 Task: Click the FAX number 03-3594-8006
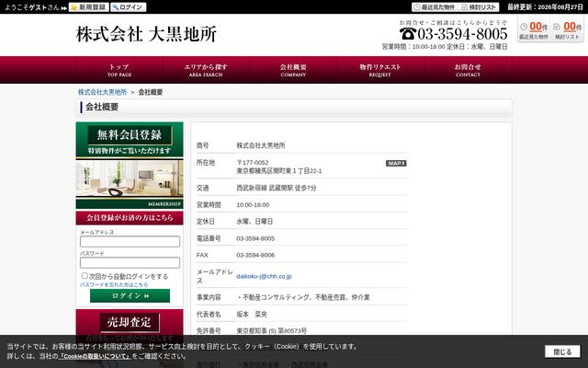pos(255,256)
